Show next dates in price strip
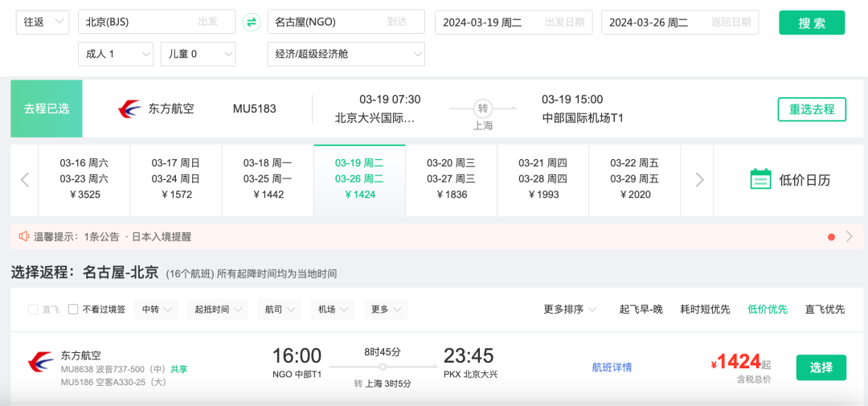Image resolution: width=868 pixels, height=406 pixels. tap(699, 180)
